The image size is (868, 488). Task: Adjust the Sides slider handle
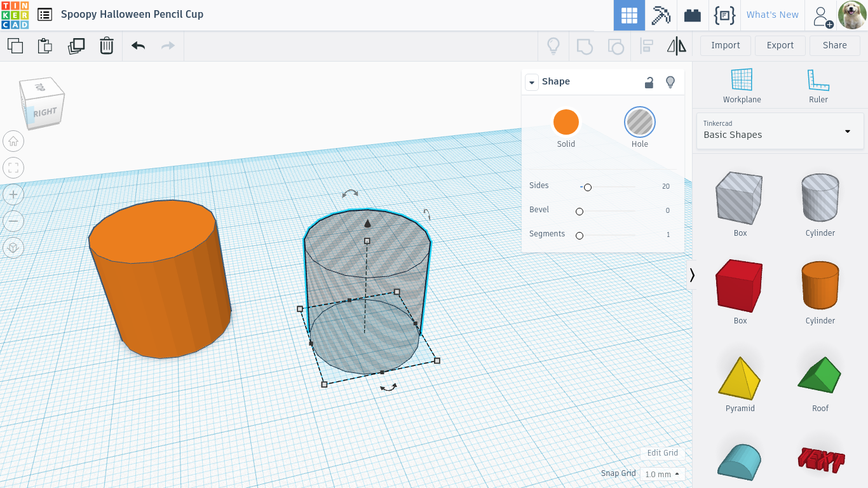tap(587, 187)
